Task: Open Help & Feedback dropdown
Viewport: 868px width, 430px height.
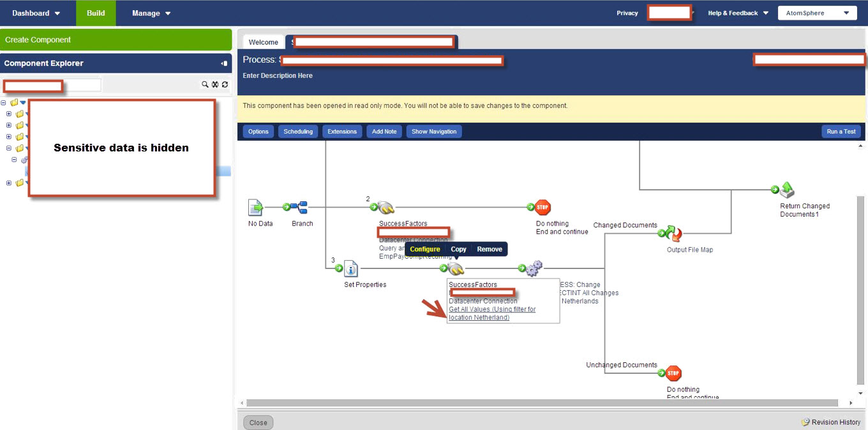Action: 738,13
